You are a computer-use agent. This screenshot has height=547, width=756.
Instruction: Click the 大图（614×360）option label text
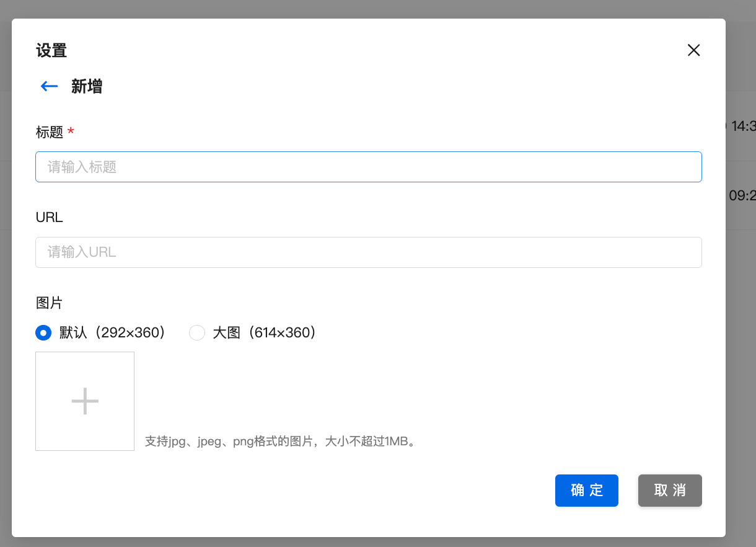[x=265, y=333]
